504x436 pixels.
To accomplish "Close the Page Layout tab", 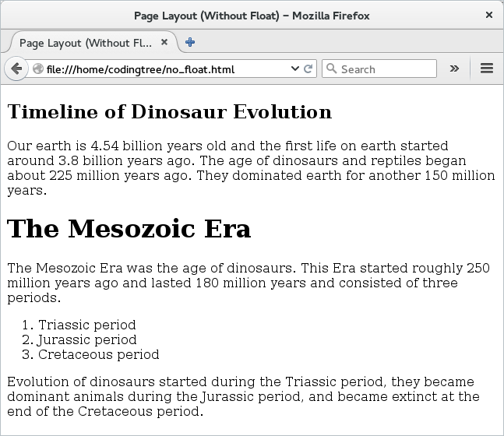I will 164,43.
